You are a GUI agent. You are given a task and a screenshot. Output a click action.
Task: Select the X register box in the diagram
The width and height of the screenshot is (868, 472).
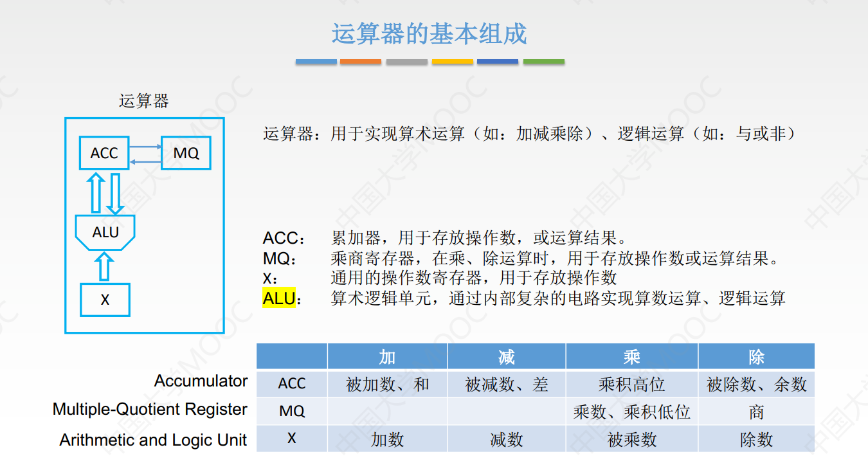pos(104,300)
